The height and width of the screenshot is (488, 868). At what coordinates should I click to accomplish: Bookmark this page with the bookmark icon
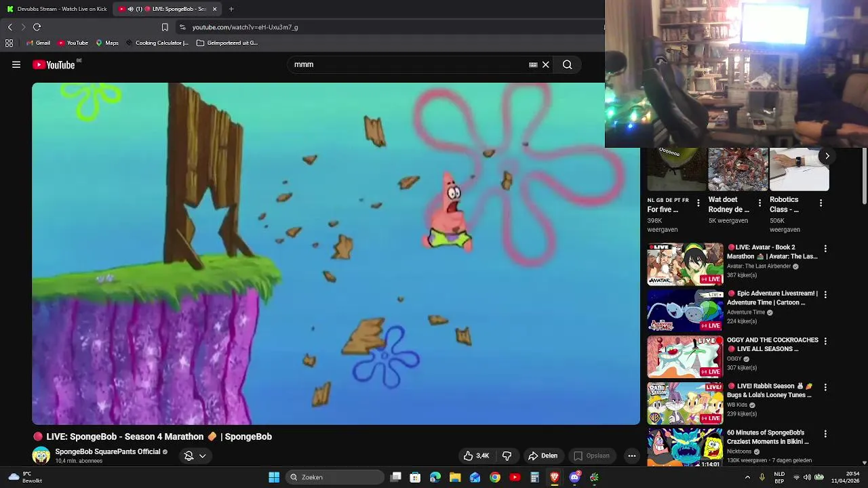pos(165,27)
